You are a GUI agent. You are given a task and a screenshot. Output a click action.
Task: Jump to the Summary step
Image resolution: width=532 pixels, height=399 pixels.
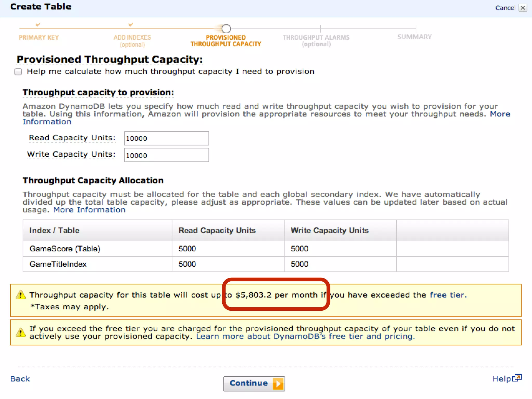tap(415, 37)
